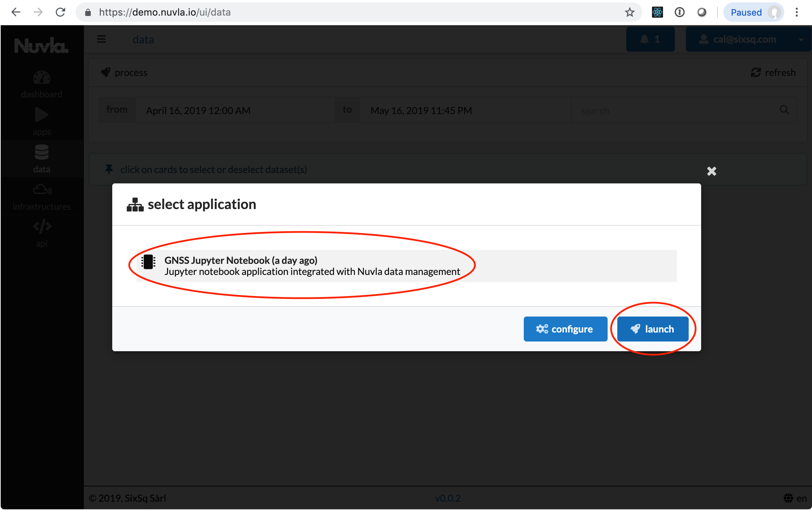Image resolution: width=812 pixels, height=510 pixels.
Task: Click the browser forward arrow
Action: [x=38, y=12]
